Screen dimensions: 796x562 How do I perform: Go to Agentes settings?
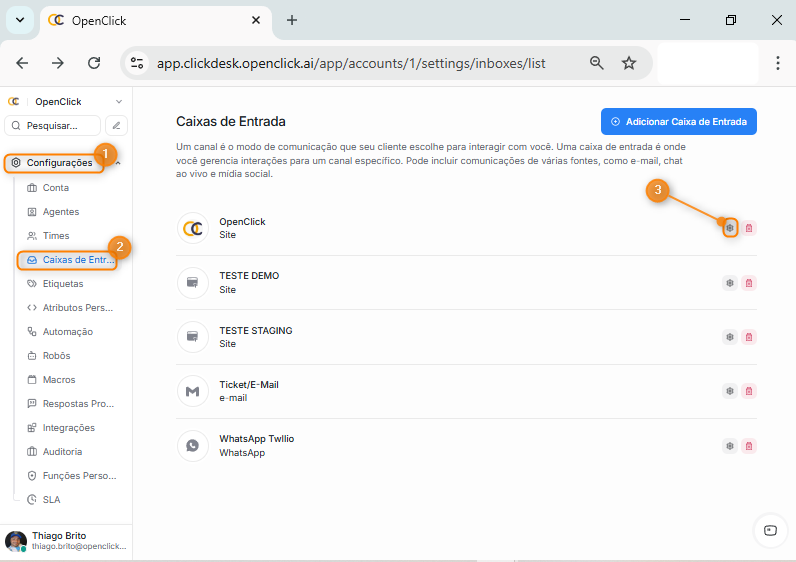pyautogui.click(x=61, y=212)
